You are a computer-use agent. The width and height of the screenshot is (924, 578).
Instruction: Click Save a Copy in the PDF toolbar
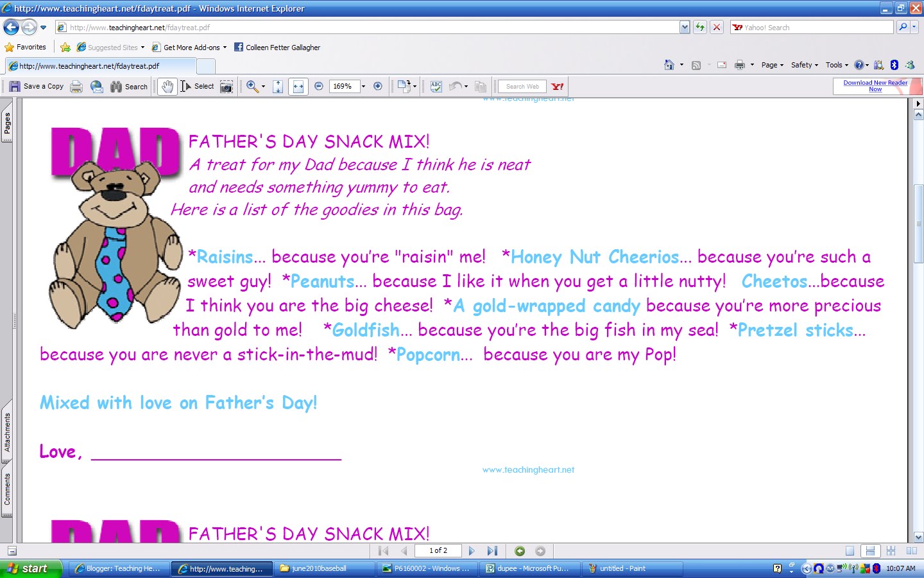(x=37, y=86)
